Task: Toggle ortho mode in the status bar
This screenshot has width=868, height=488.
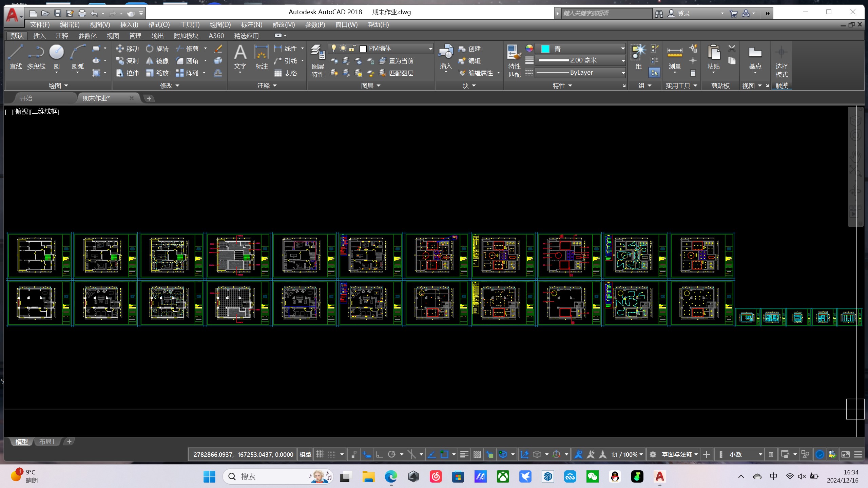Action: pos(379,454)
